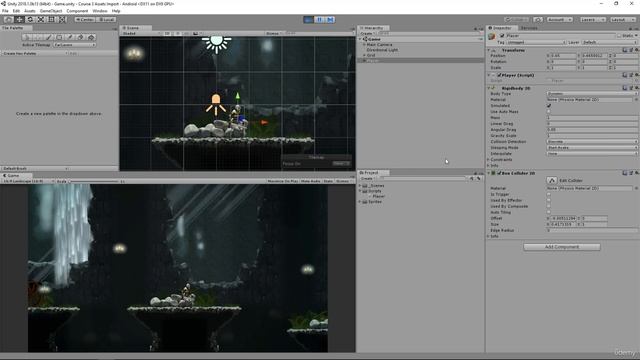
Task: Open the Tag dropdown
Action: click(536, 42)
